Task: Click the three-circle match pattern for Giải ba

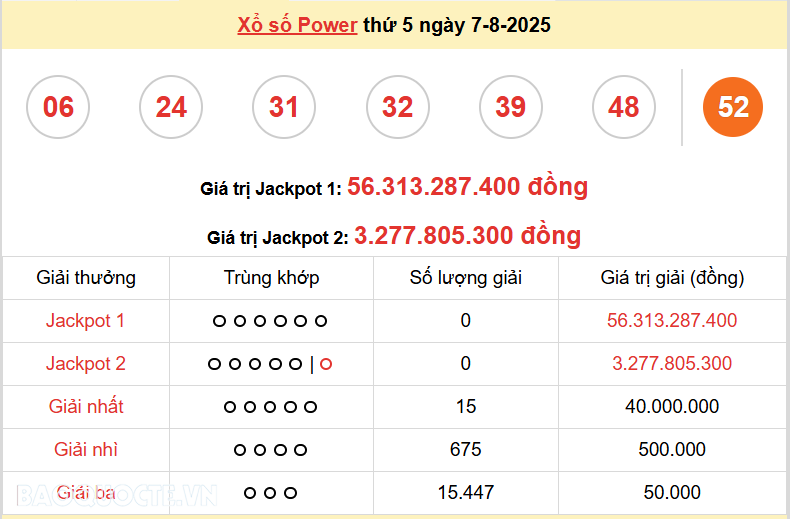Action: (270, 493)
